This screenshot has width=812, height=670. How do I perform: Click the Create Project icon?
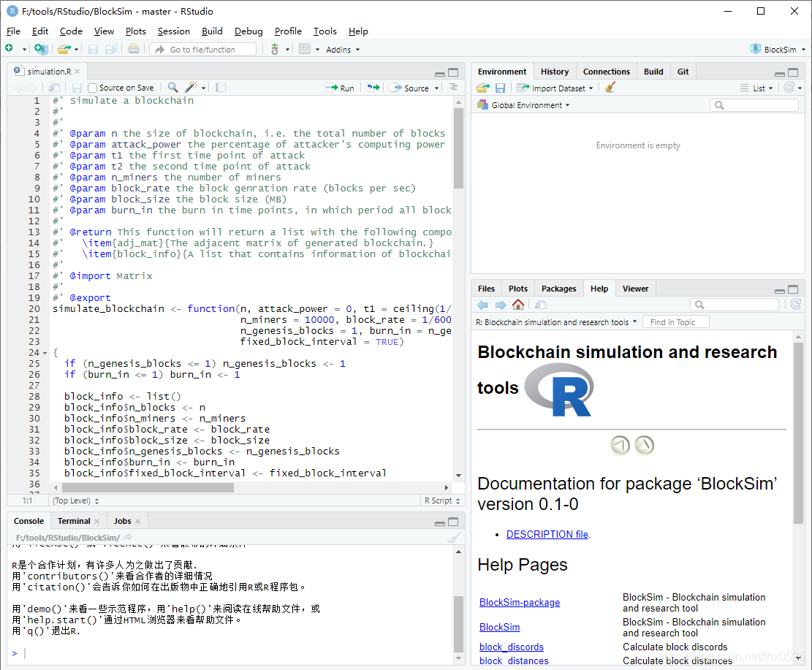(x=41, y=49)
